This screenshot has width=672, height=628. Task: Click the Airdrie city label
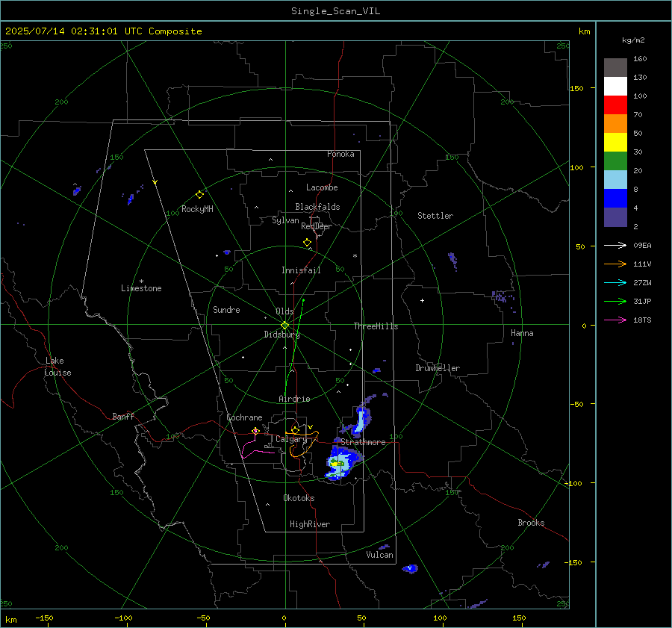pos(294,399)
